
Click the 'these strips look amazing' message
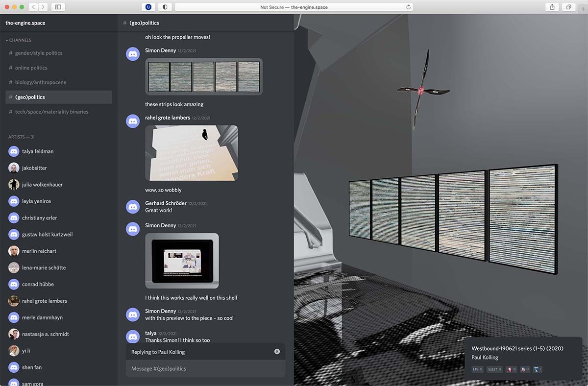tap(174, 104)
